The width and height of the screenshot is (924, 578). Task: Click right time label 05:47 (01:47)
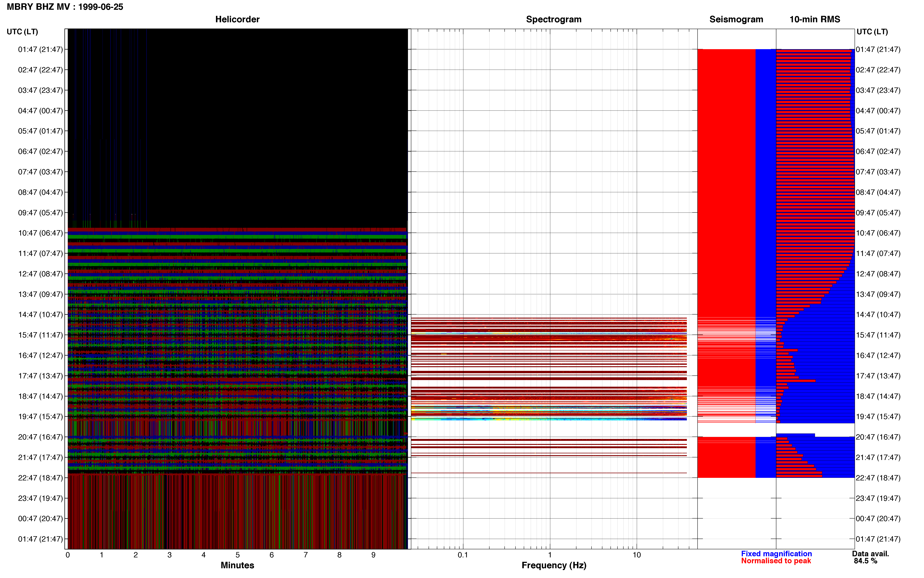878,131
